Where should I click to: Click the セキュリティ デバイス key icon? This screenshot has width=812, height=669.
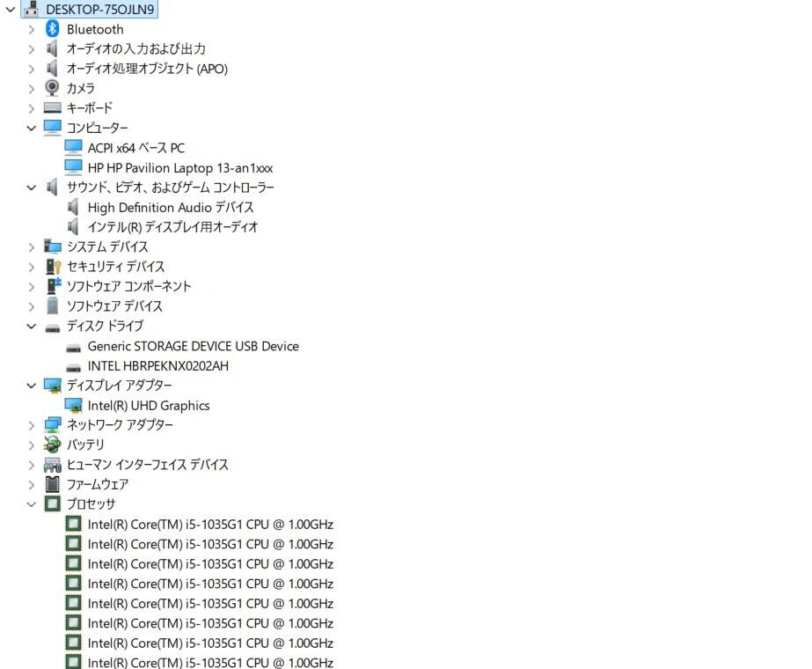click(54, 267)
